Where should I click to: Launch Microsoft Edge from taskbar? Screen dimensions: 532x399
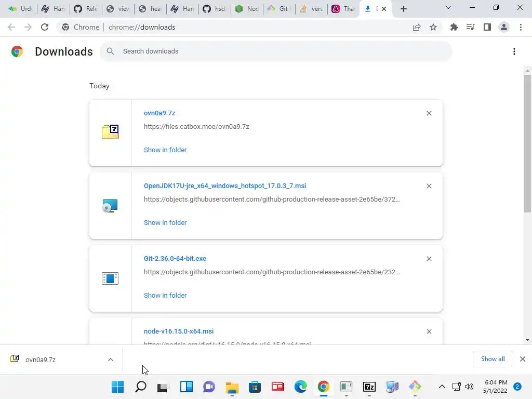coord(301,387)
